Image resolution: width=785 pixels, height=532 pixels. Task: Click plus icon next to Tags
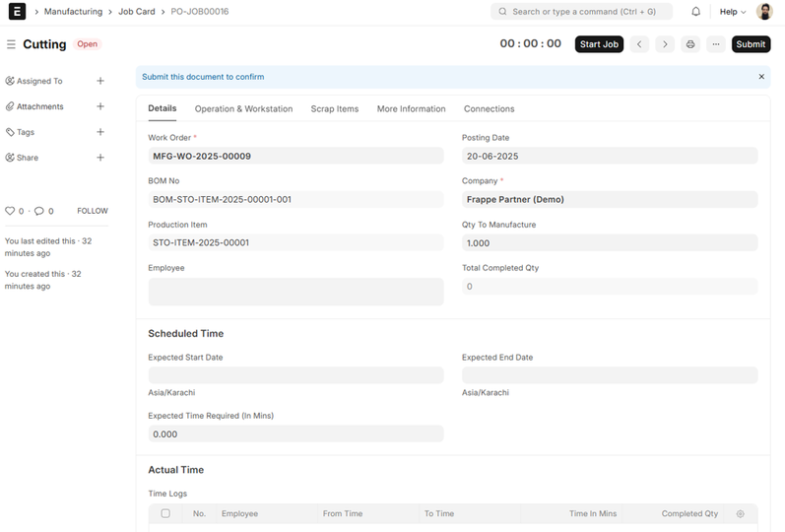[100, 132]
